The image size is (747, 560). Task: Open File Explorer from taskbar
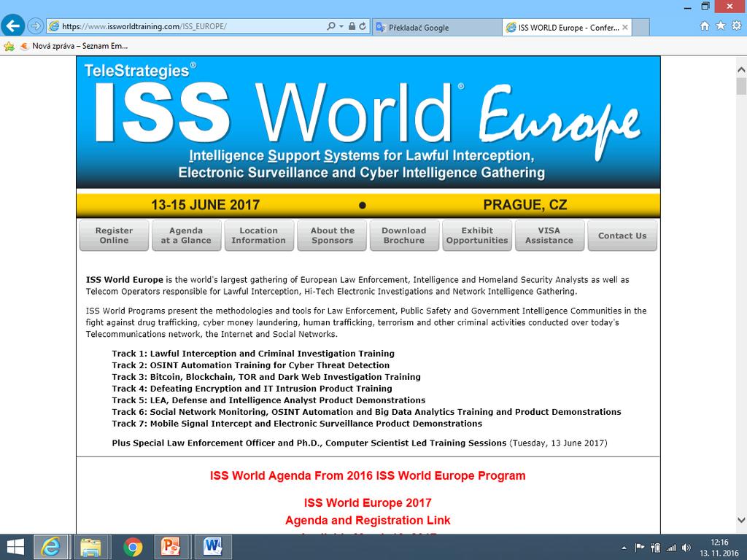91,547
